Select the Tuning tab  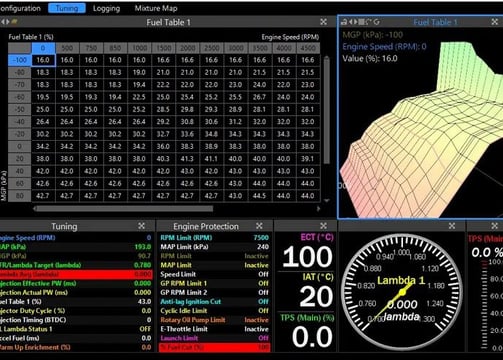pyautogui.click(x=67, y=8)
